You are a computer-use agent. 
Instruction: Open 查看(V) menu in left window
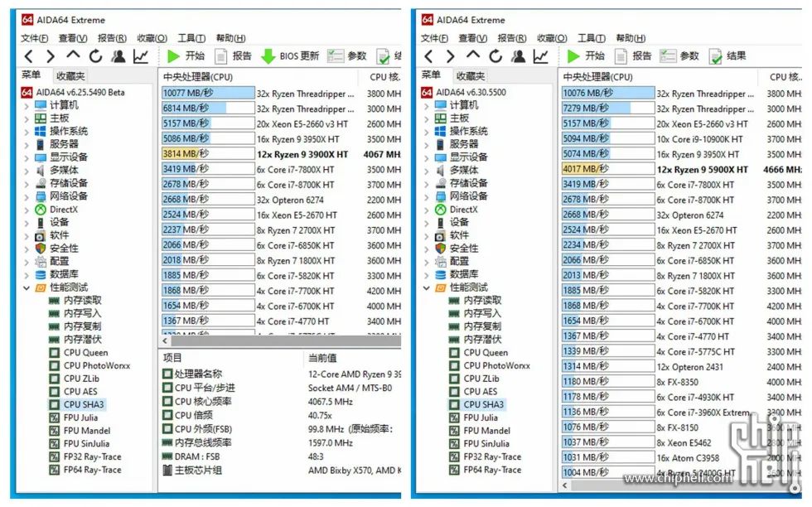pos(73,38)
